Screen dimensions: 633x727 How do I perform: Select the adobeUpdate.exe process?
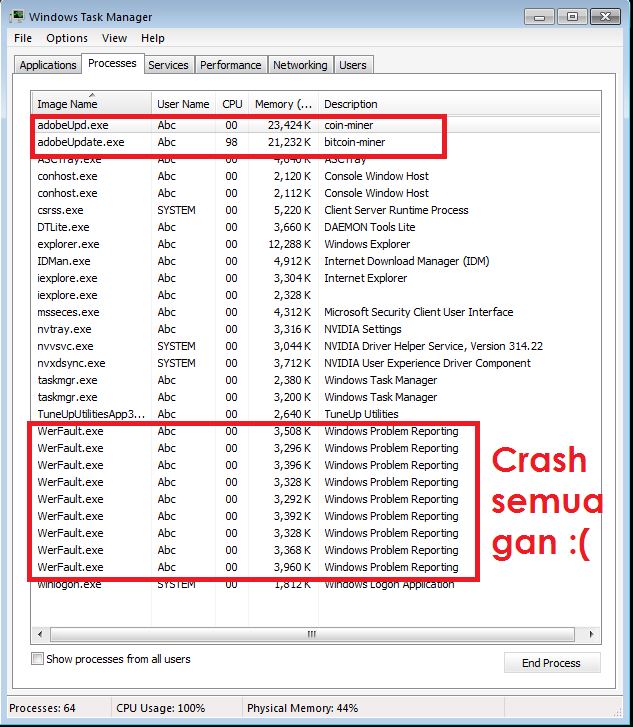tap(315, 142)
